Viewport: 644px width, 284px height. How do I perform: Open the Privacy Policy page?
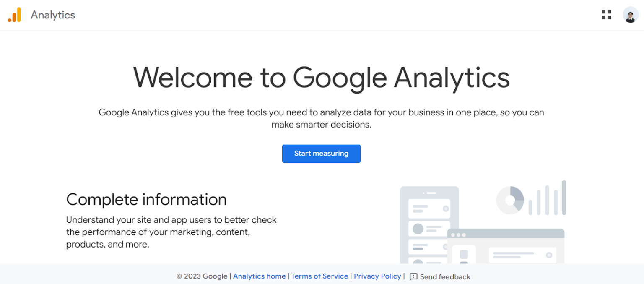pos(377,276)
